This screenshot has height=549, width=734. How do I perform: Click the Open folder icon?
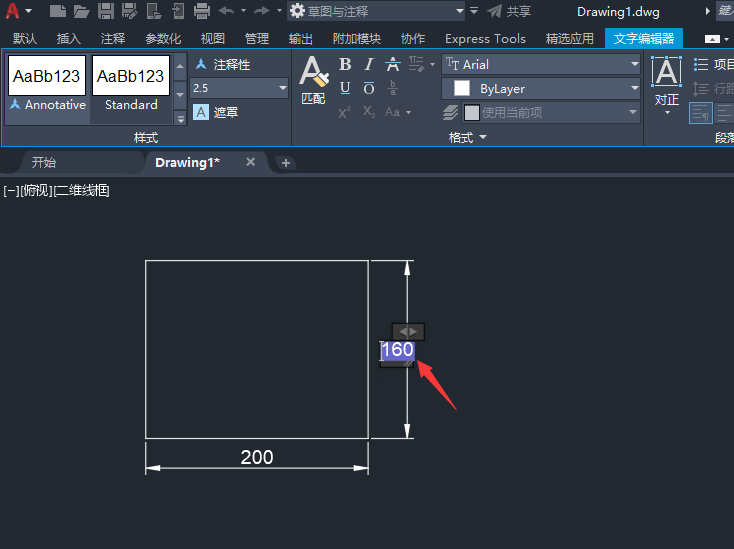click(81, 11)
